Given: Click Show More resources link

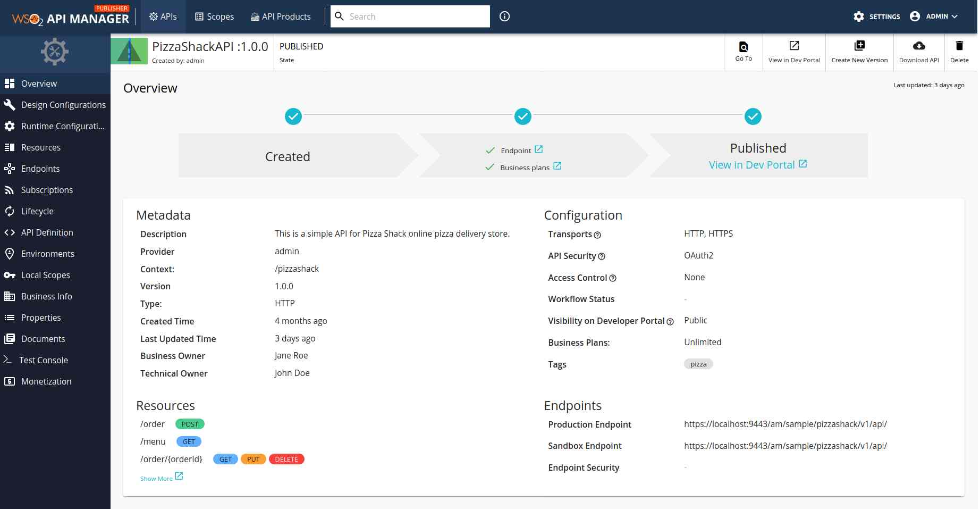Looking at the screenshot, I should click(162, 477).
